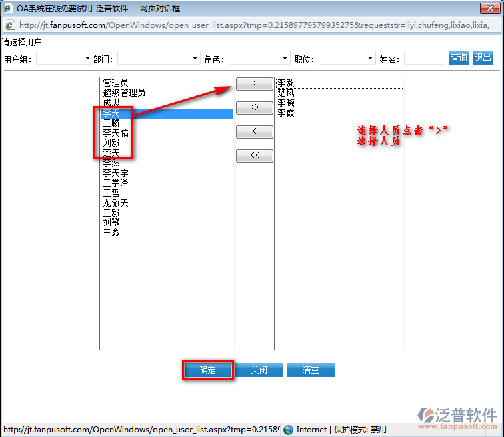504x437 pixels.
Task: Confirm selection with 确定 button
Action: click(x=207, y=370)
